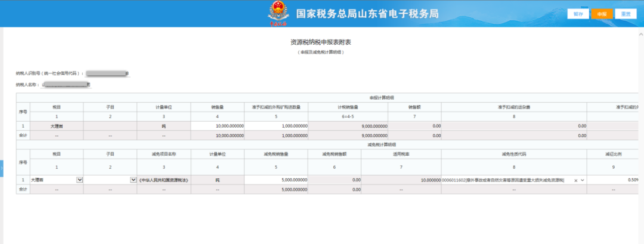This screenshot has width=644, height=244.
Task: Click the 减征比例 column header
Action: (x=613, y=154)
